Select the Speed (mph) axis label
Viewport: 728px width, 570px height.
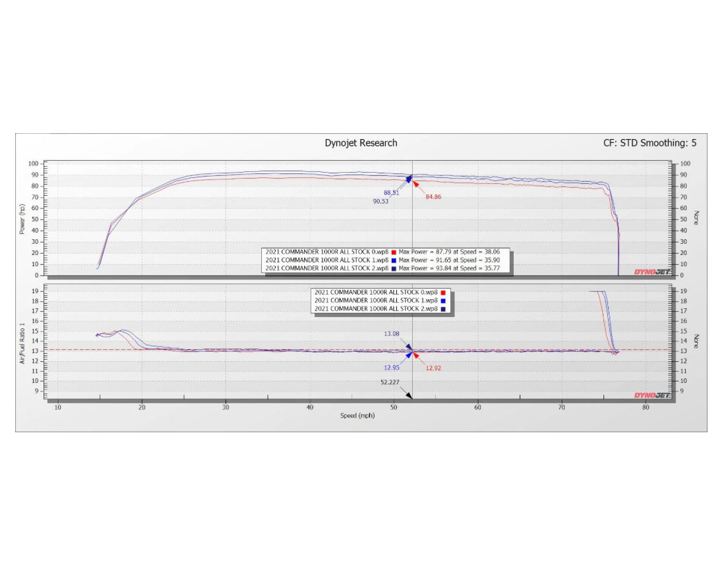point(359,416)
